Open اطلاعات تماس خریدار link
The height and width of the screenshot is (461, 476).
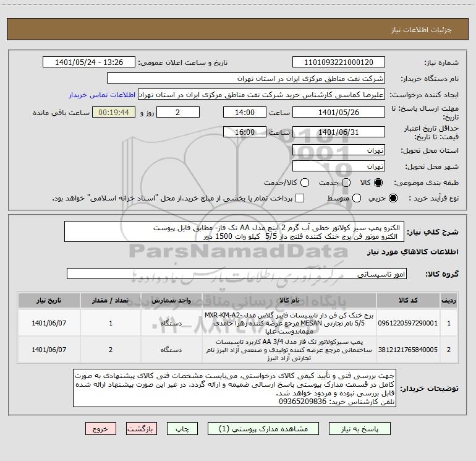click(102, 95)
